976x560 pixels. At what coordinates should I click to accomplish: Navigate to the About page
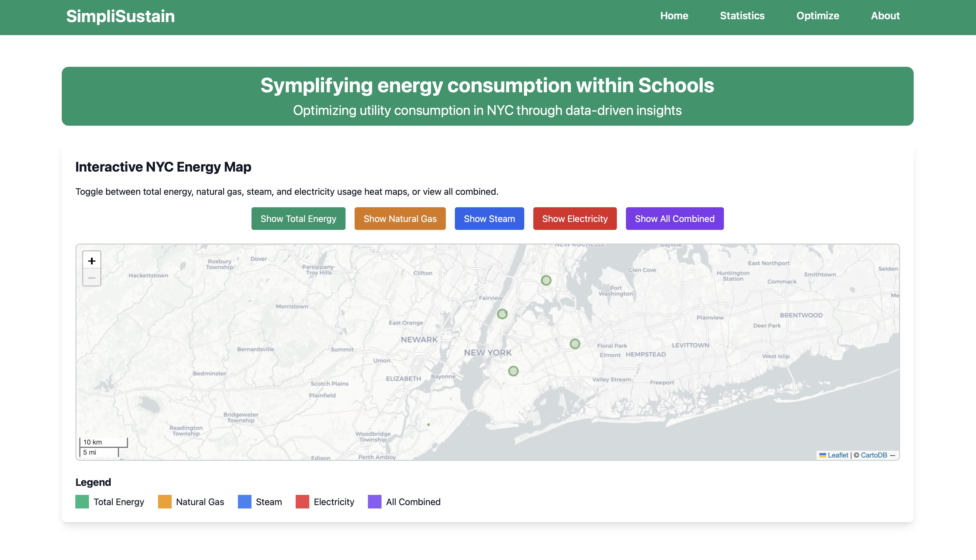(x=885, y=16)
